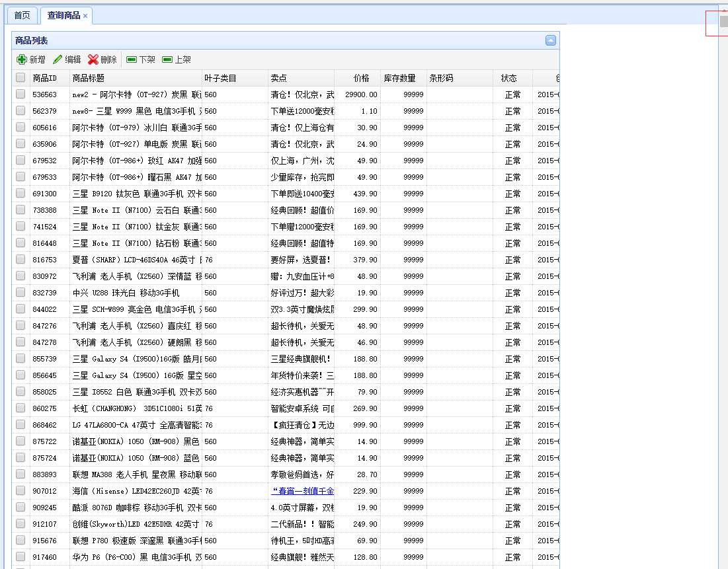Click the green plus 新增 icon
The height and width of the screenshot is (569, 728).
[21, 59]
